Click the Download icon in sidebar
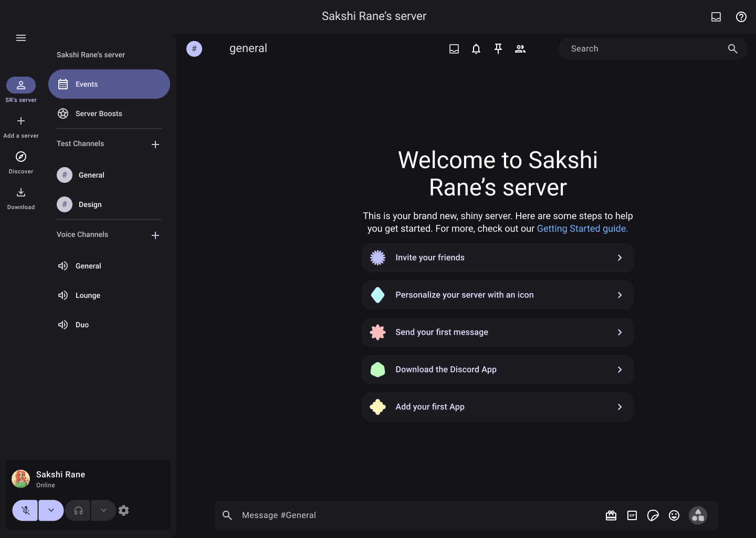The height and width of the screenshot is (538, 756). click(21, 192)
